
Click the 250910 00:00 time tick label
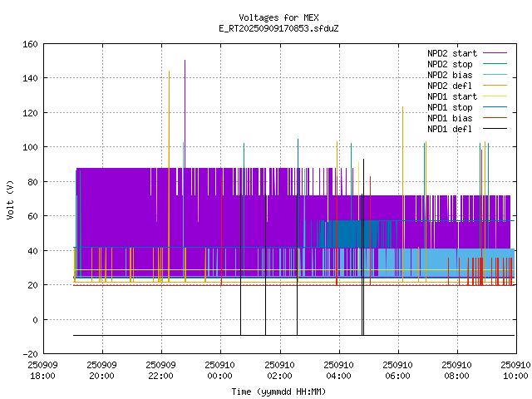(x=220, y=370)
